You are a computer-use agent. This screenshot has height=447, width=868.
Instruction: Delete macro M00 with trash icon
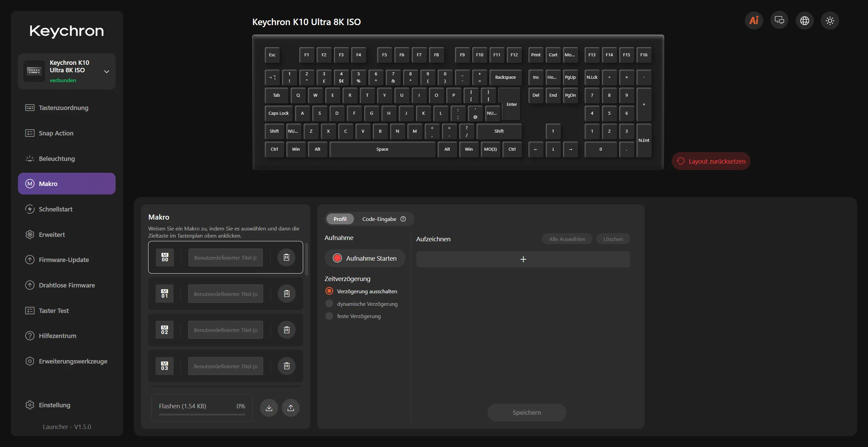click(x=287, y=257)
